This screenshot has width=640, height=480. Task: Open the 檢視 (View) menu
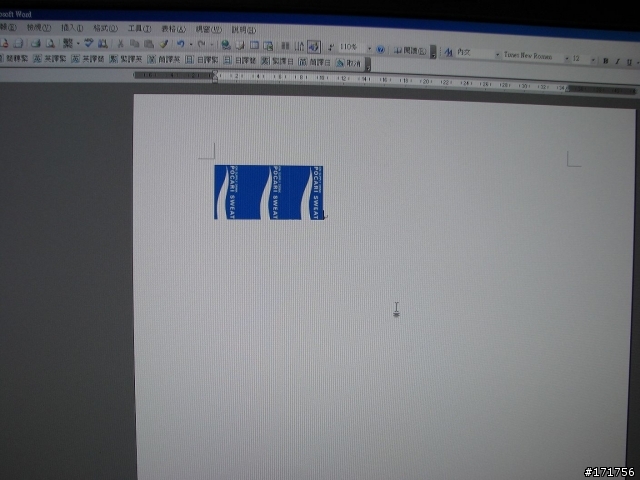pyautogui.click(x=39, y=27)
